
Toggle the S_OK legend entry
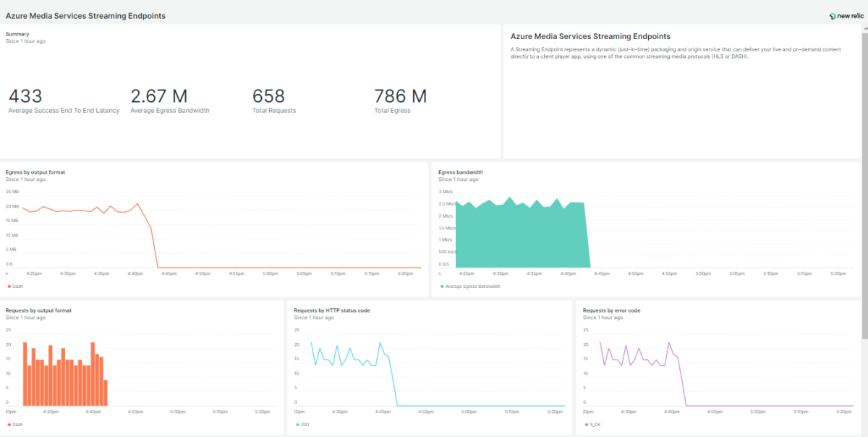pos(593,425)
